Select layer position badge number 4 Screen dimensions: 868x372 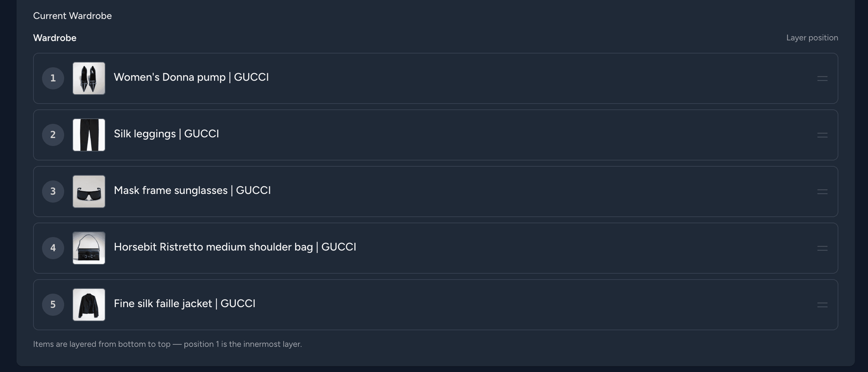coord(53,248)
